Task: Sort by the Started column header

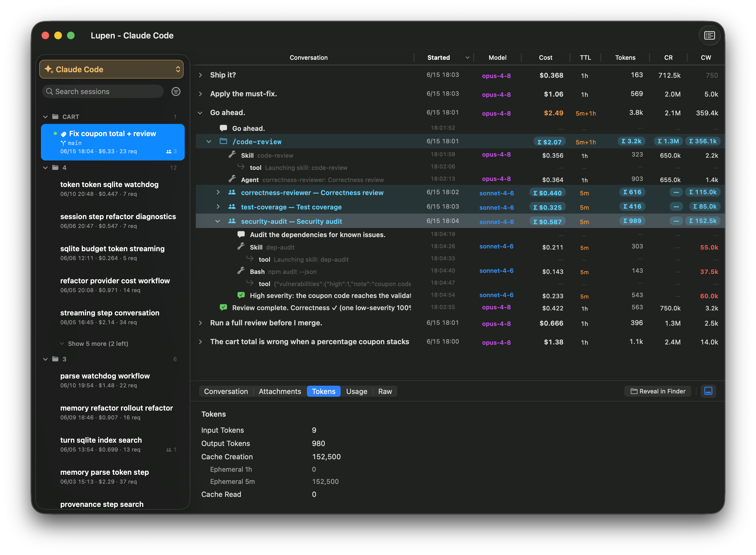Action: click(444, 58)
